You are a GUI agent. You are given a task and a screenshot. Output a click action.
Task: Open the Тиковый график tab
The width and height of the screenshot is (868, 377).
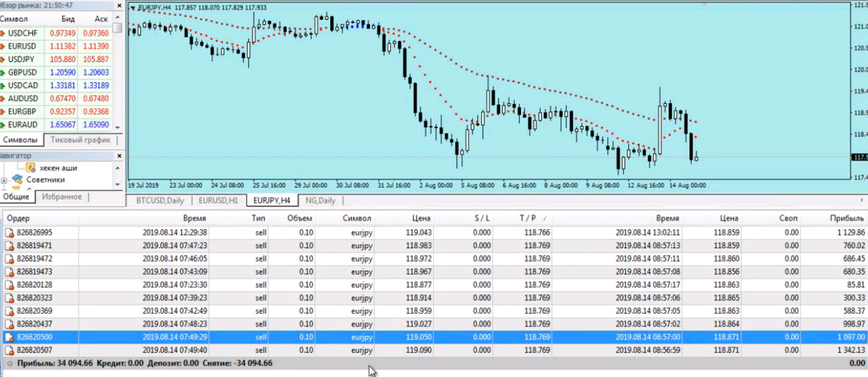point(80,140)
